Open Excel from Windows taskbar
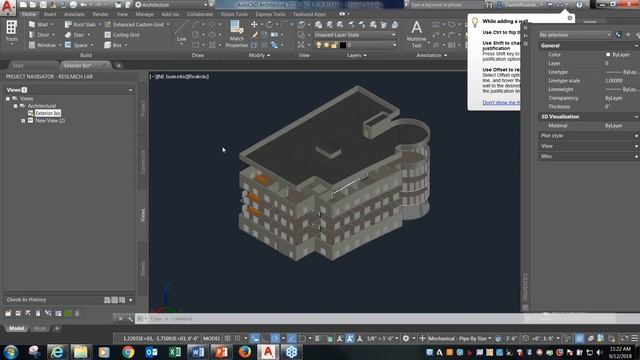This screenshot has height=360, width=640. click(175, 352)
